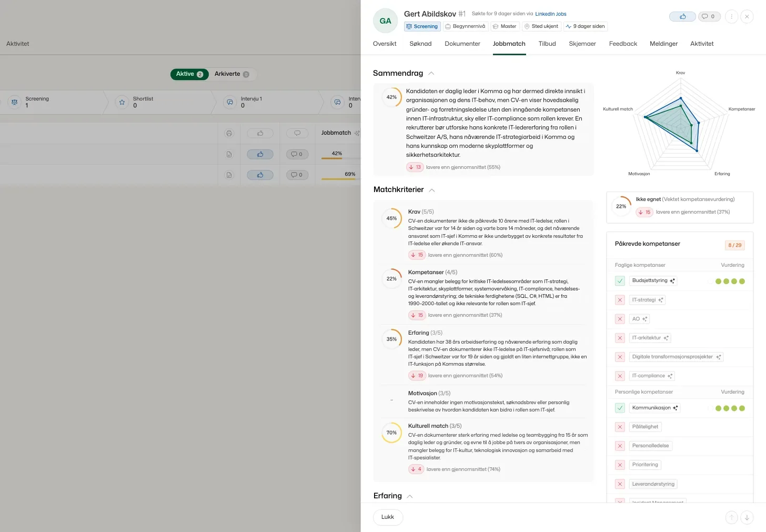
Task: Click the sparkle icon beside IT-arkitektur
Action: tap(666, 338)
